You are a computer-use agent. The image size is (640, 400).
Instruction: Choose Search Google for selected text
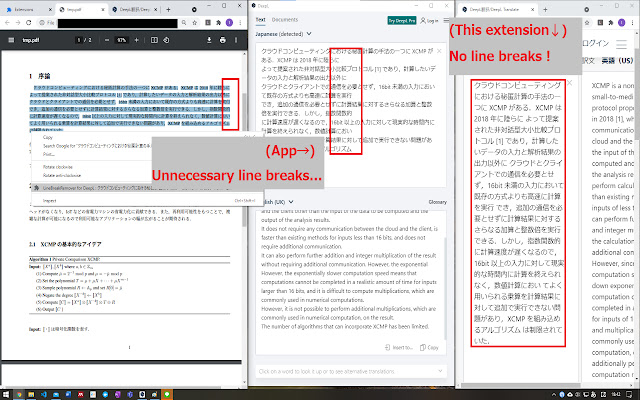pos(97,146)
